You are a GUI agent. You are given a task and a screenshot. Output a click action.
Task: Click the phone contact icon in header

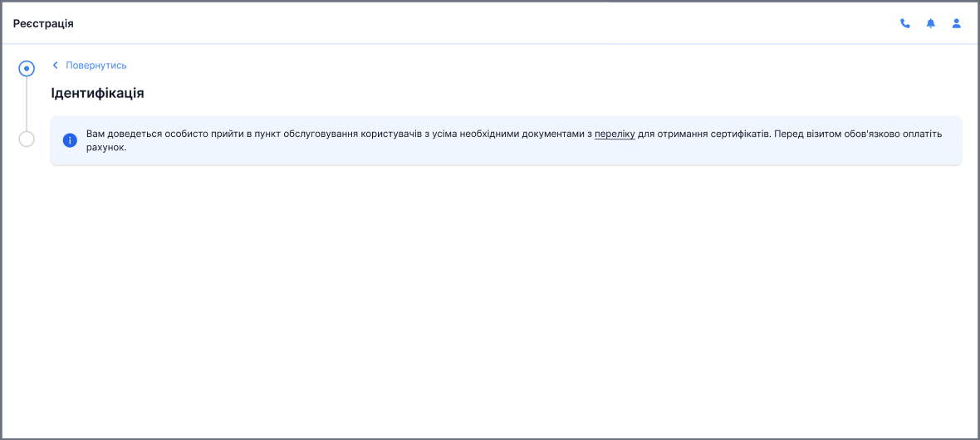click(904, 23)
